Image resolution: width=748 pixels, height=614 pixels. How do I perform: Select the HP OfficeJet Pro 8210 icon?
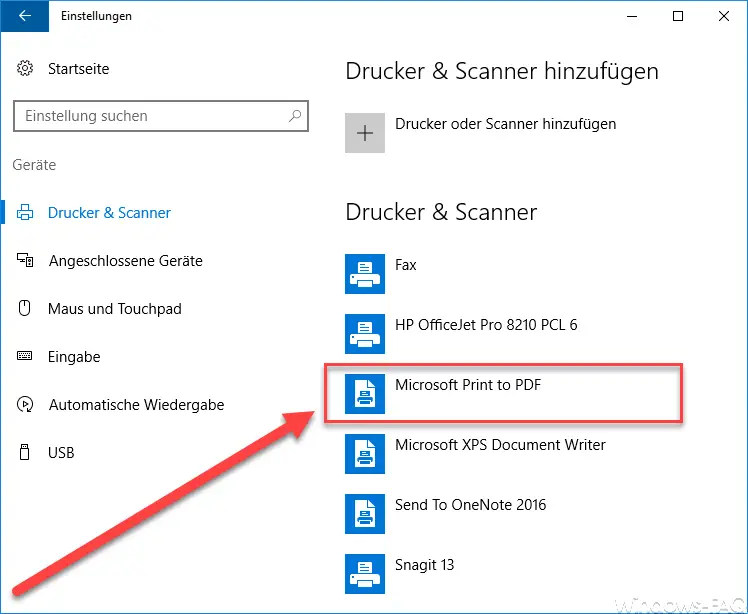point(365,334)
